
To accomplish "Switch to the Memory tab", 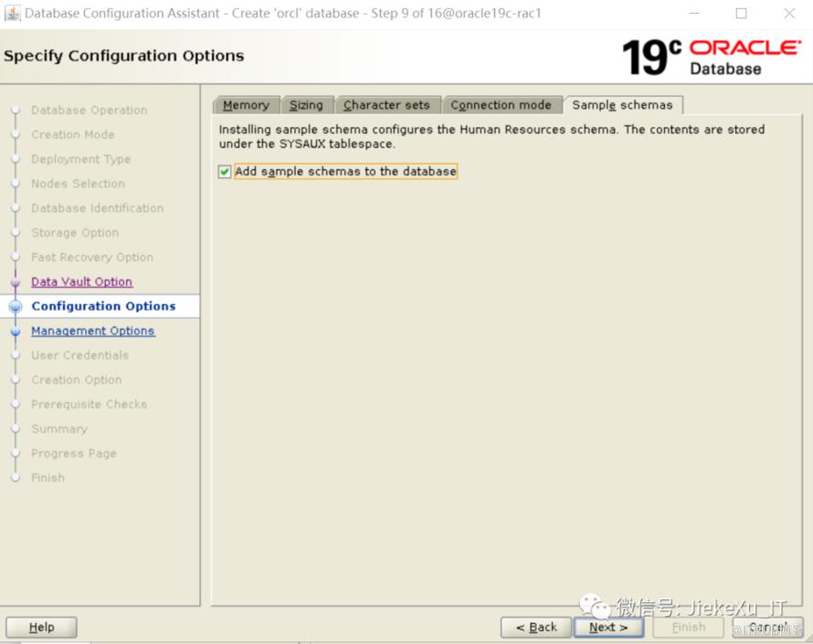I will (246, 105).
